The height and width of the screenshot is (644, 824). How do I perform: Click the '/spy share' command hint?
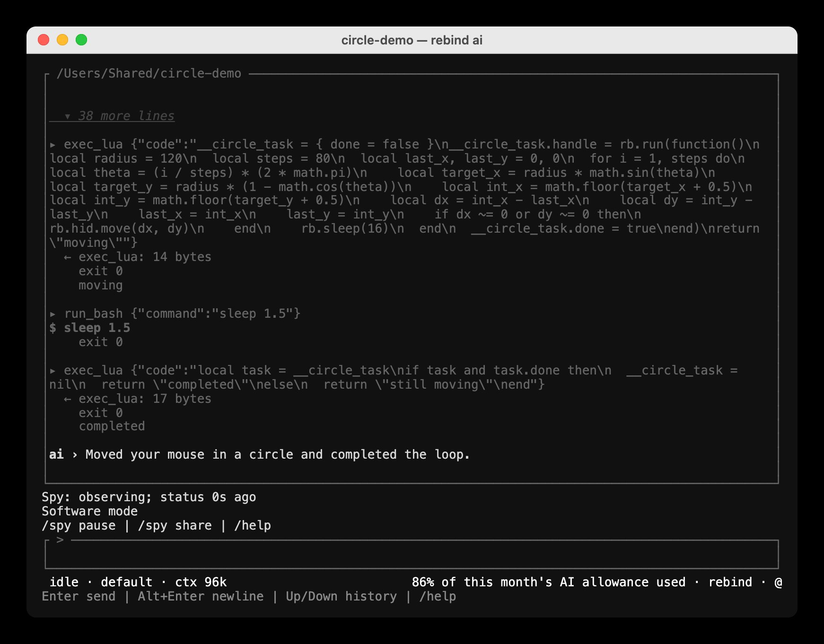click(175, 525)
